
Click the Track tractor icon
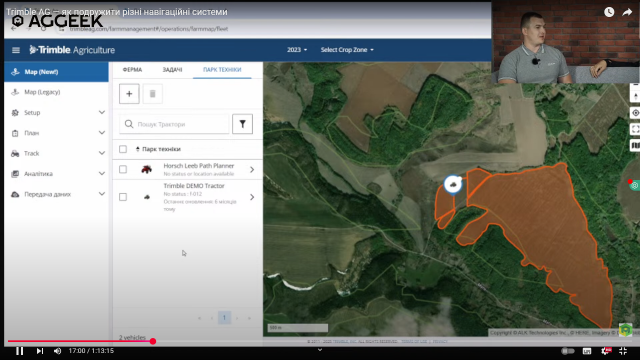coord(15,153)
